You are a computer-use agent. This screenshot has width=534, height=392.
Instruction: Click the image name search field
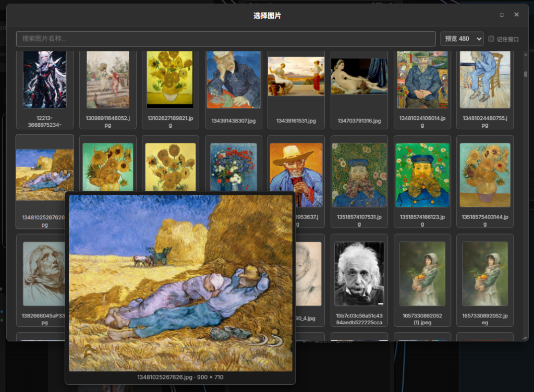(225, 39)
